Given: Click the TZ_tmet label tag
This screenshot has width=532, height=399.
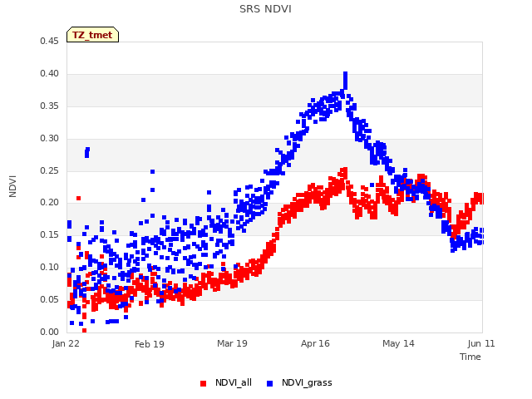Looking at the screenshot, I should (x=92, y=35).
